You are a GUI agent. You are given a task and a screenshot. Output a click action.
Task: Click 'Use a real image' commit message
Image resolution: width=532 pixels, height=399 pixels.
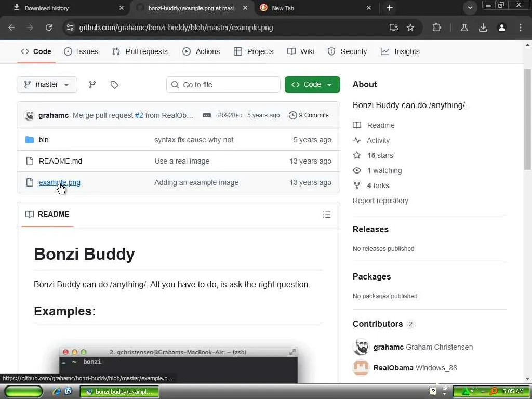tap(182, 161)
